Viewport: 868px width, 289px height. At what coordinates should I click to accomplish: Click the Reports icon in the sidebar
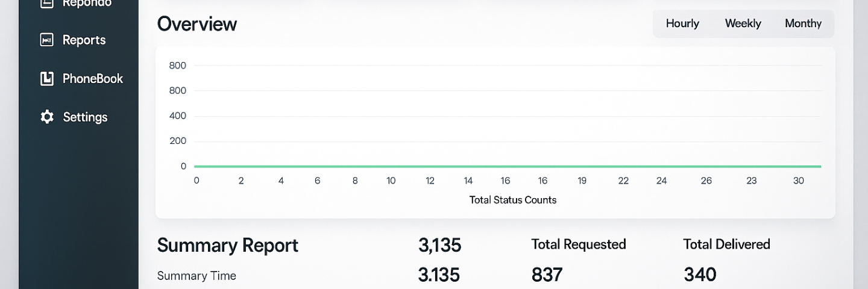pyautogui.click(x=46, y=40)
